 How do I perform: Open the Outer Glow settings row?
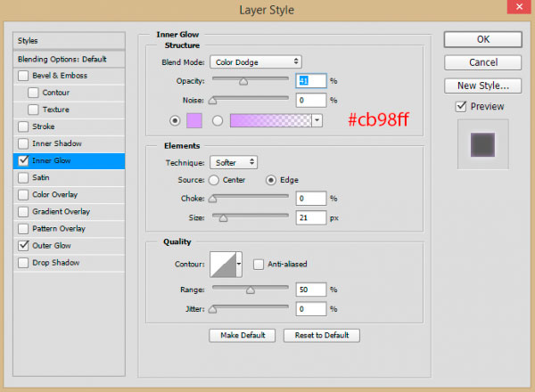tap(69, 246)
